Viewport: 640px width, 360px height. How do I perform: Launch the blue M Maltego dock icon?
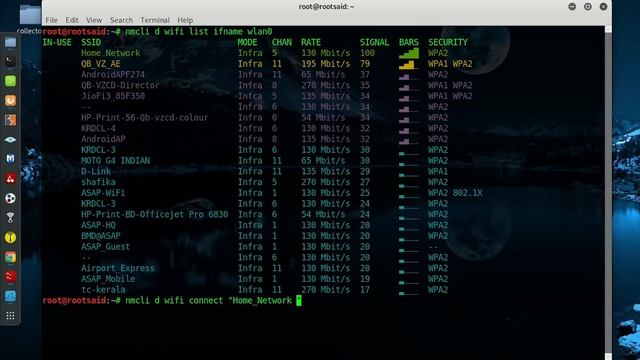10,159
